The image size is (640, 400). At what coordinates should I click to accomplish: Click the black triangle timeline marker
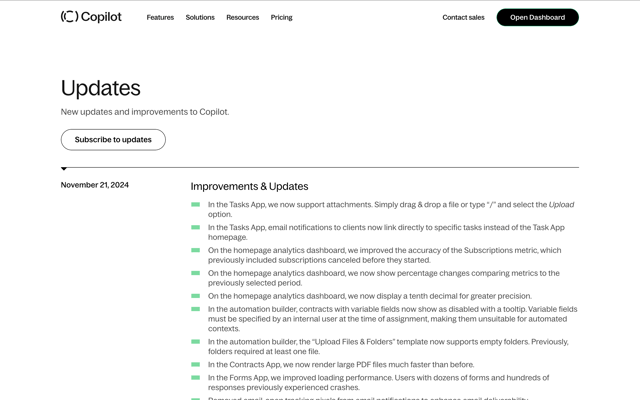64,169
